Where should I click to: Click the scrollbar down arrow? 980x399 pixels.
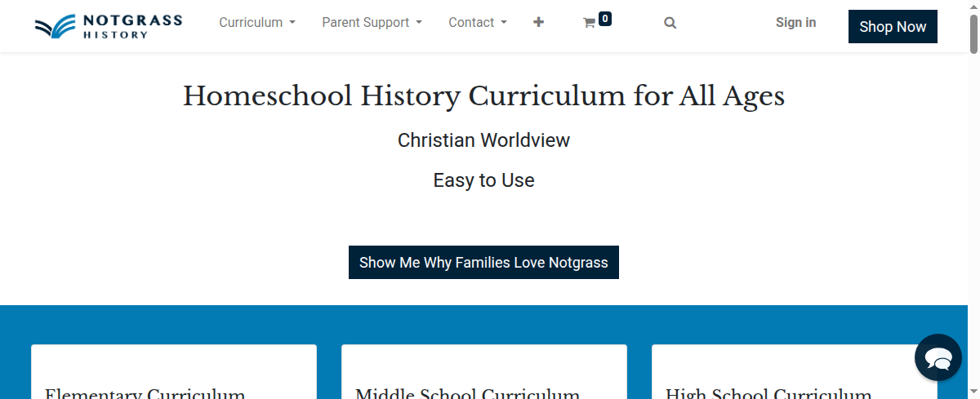(x=973, y=392)
